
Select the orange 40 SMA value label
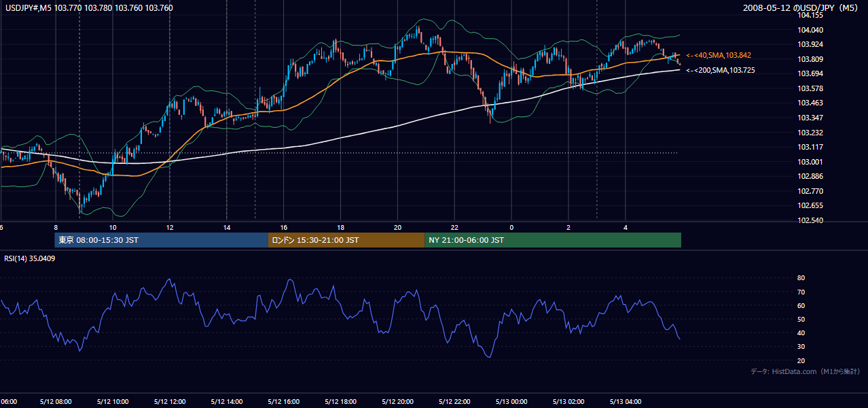click(719, 55)
